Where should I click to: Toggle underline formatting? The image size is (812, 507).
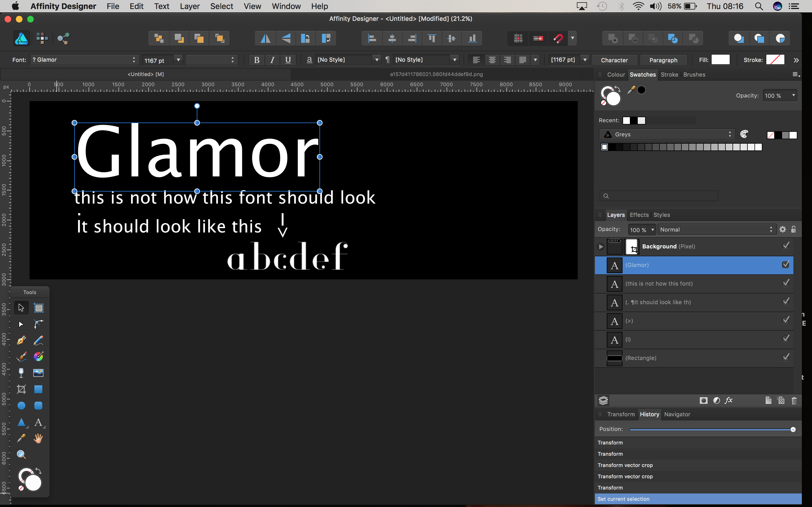(288, 60)
